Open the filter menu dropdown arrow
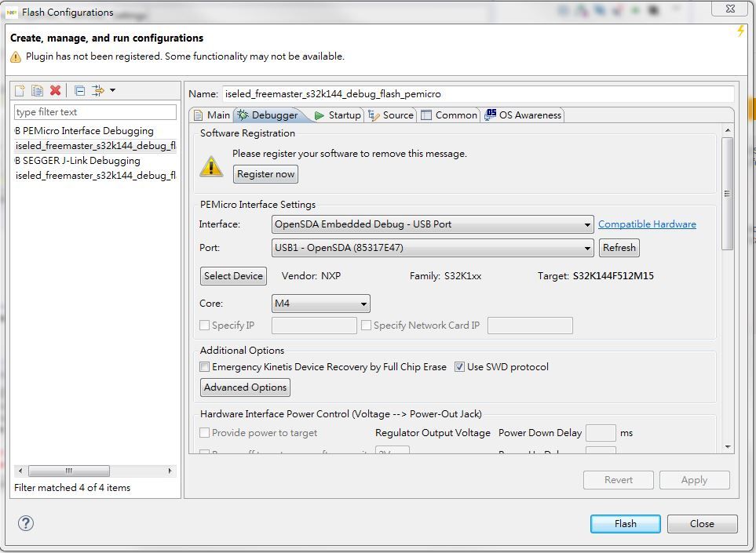 [113, 90]
